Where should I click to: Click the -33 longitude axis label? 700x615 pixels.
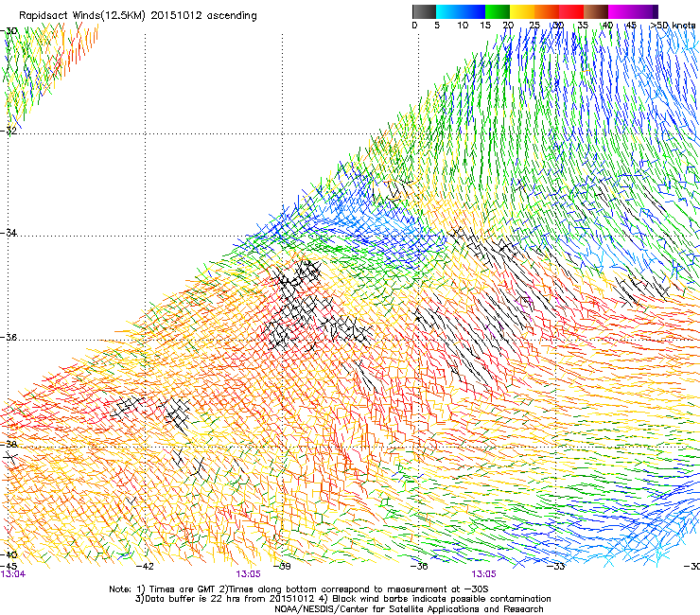(x=555, y=567)
